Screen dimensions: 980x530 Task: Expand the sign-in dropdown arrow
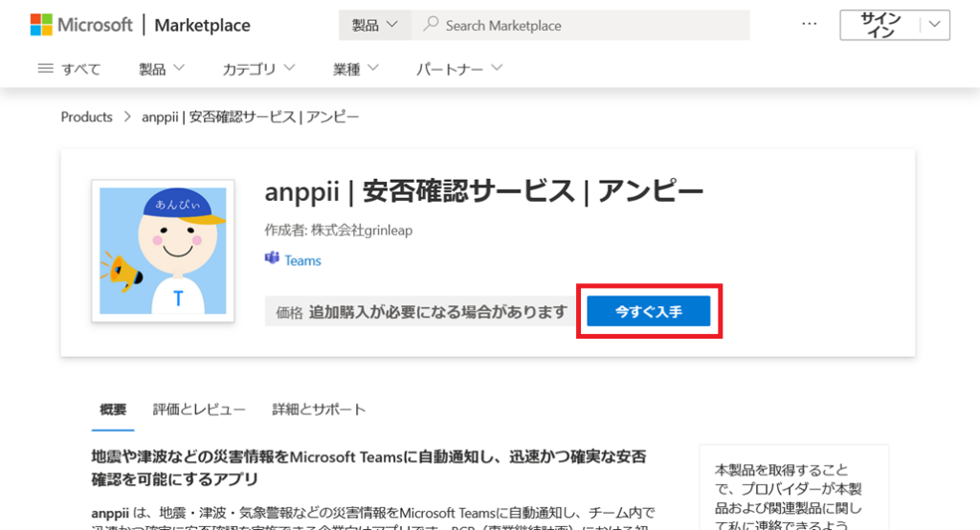point(935,25)
